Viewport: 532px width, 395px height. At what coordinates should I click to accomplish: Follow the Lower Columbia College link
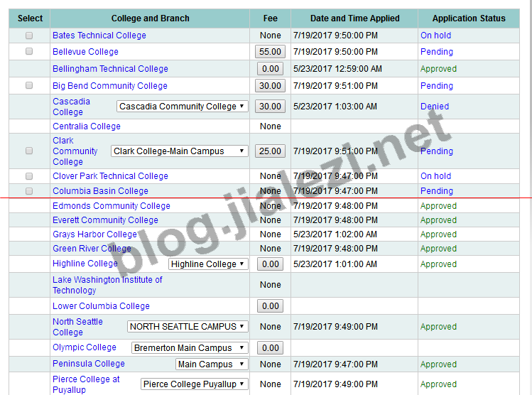coord(101,305)
